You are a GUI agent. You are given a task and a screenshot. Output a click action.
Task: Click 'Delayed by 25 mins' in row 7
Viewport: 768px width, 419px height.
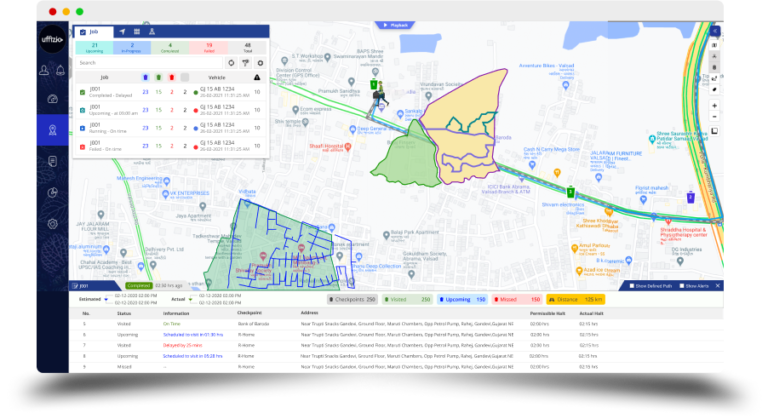click(182, 345)
